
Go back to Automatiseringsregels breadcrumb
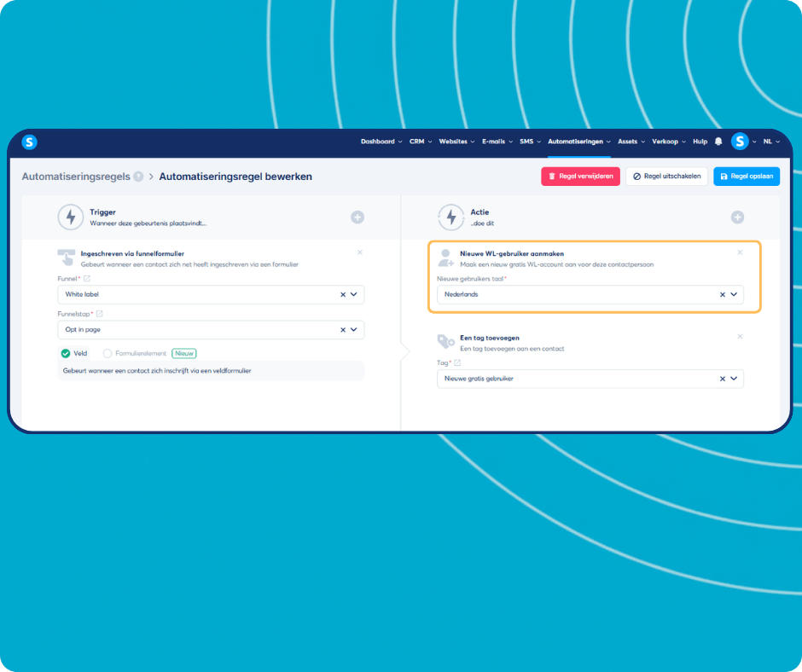tap(76, 177)
